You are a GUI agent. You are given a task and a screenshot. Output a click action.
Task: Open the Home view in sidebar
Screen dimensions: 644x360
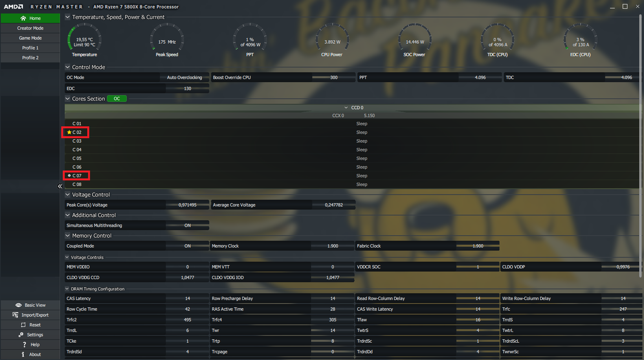[30, 18]
